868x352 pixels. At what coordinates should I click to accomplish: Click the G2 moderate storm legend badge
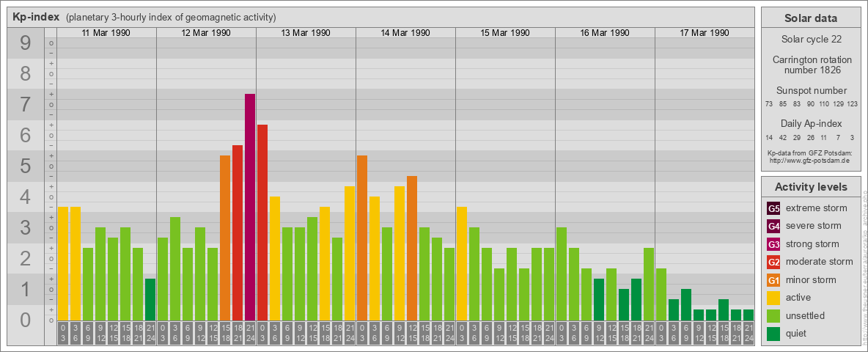pyautogui.click(x=773, y=262)
